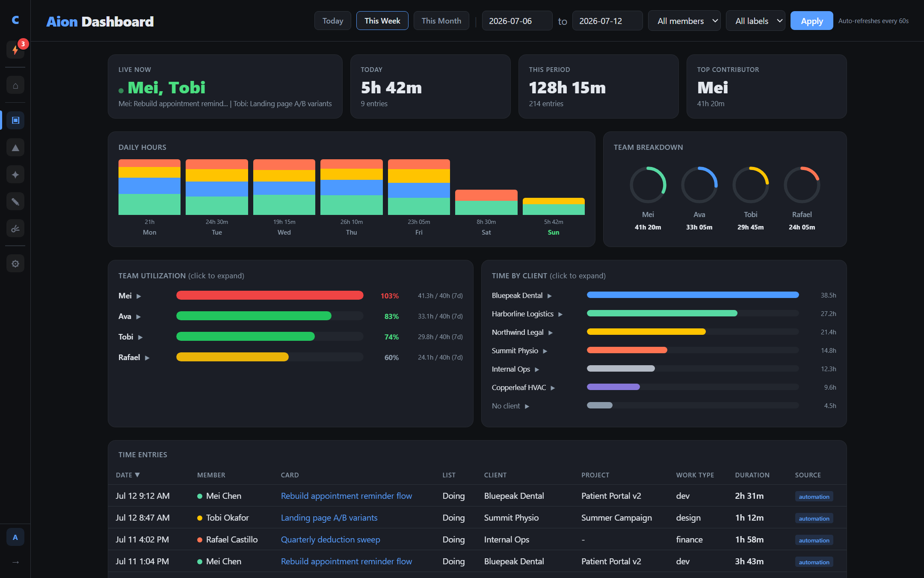Click the 'Auto-refreshes every 60s' text

click(874, 21)
